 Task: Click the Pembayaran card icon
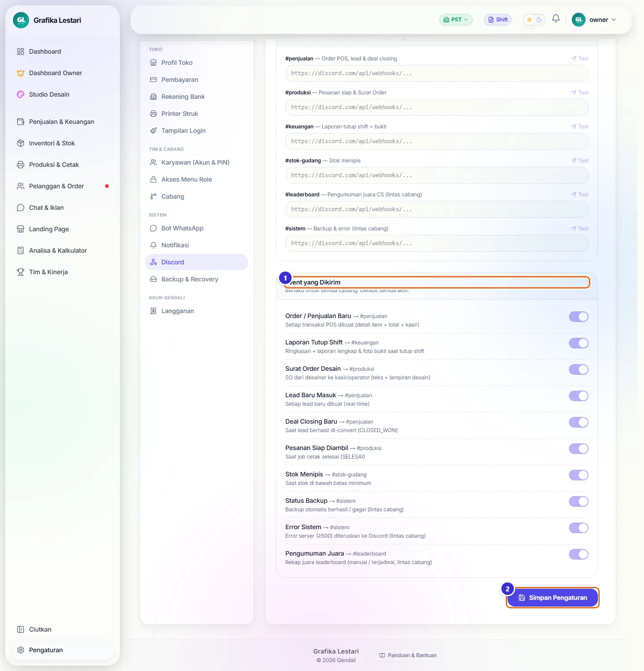click(x=153, y=80)
